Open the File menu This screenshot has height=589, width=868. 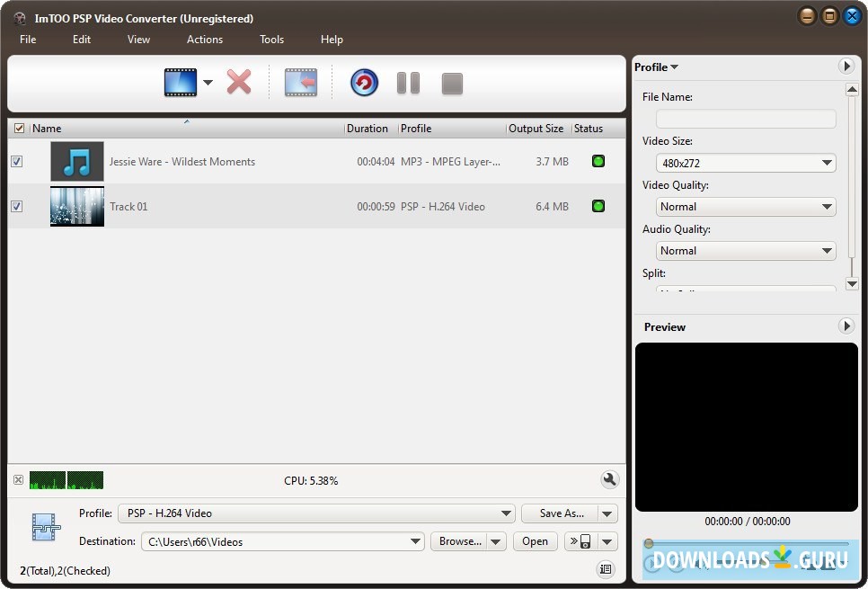coord(28,40)
